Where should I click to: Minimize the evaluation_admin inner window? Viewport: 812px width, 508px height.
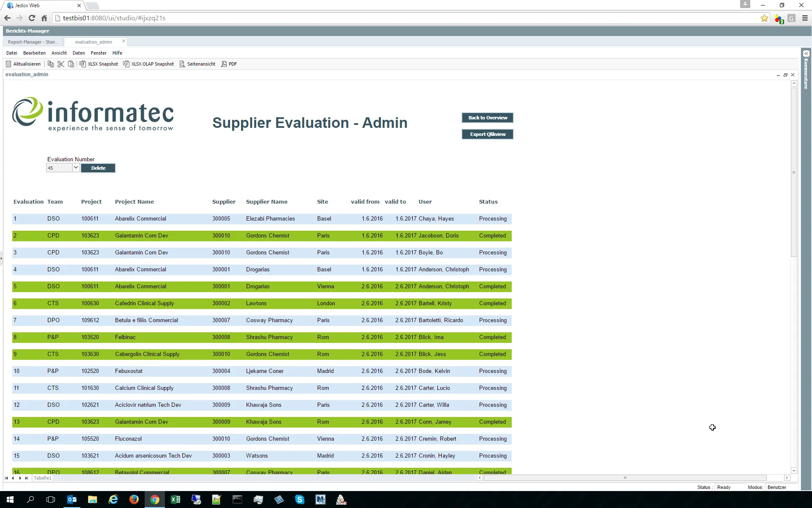[x=778, y=75]
